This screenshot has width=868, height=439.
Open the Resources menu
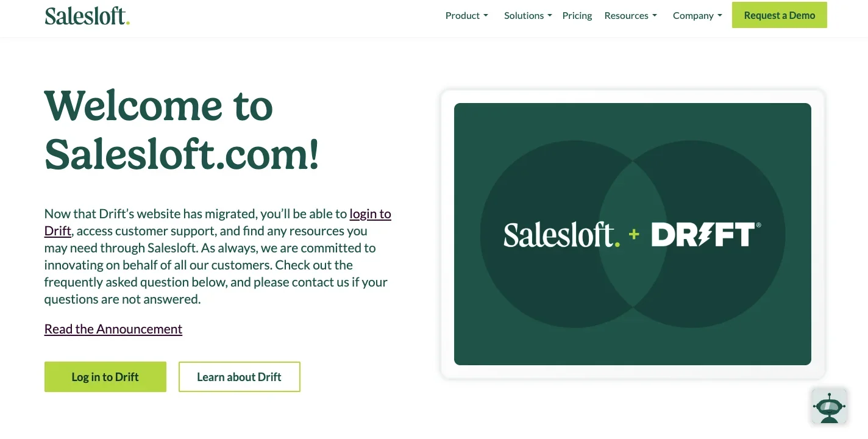coord(631,16)
